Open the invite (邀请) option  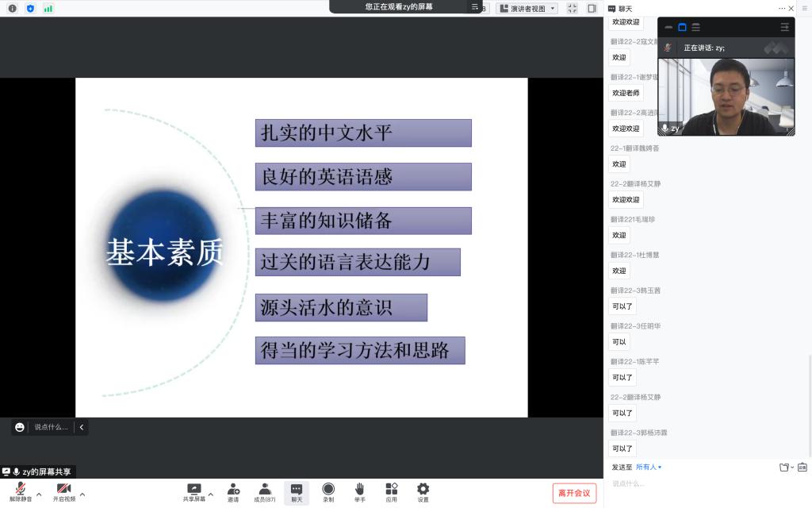(x=233, y=491)
